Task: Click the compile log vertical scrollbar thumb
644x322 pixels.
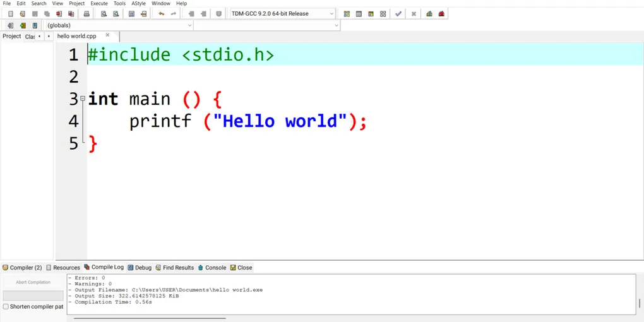Action: click(x=640, y=303)
